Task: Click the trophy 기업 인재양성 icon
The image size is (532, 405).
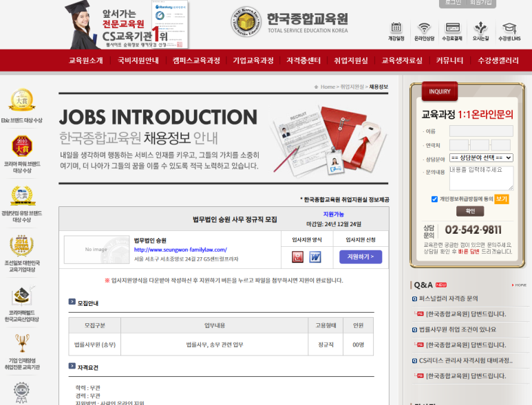Action: (x=22, y=343)
